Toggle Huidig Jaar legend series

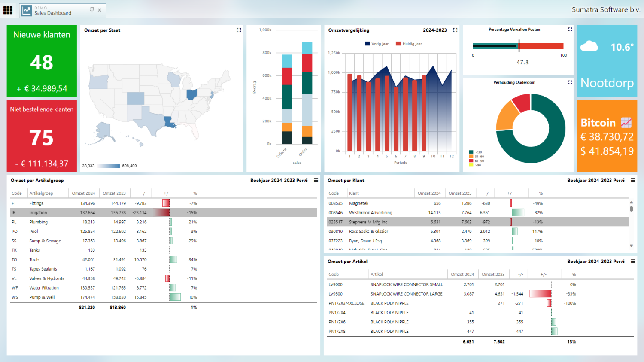(409, 44)
